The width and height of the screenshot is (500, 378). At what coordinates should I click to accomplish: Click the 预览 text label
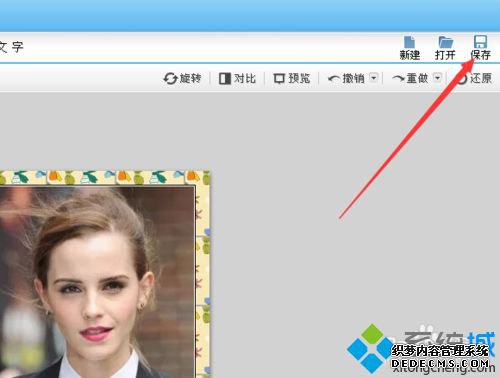[299, 79]
